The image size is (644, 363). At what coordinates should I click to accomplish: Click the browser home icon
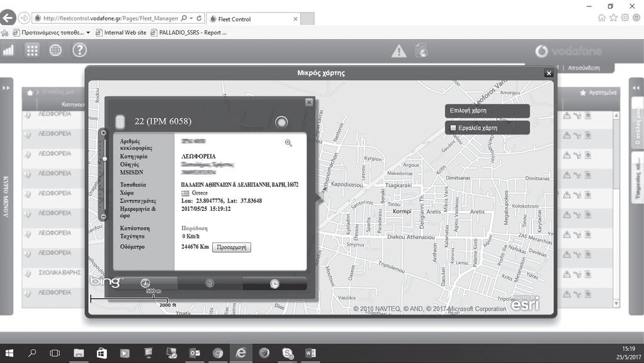tap(602, 18)
